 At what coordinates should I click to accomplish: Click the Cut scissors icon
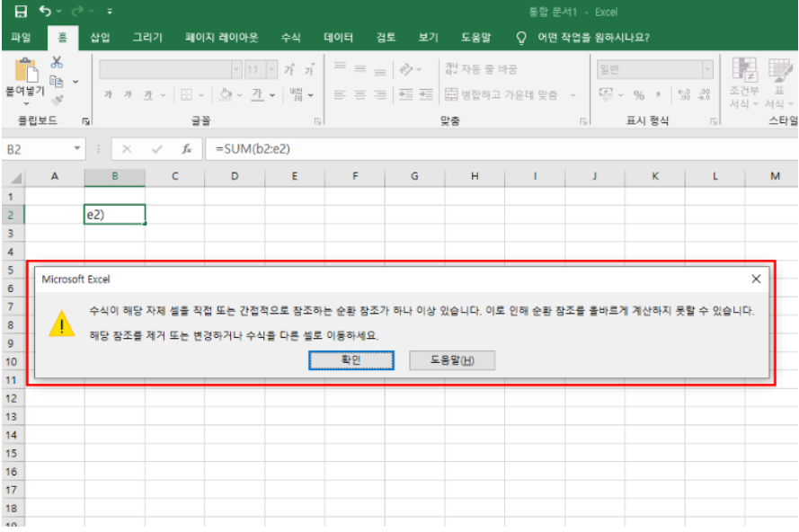57,62
